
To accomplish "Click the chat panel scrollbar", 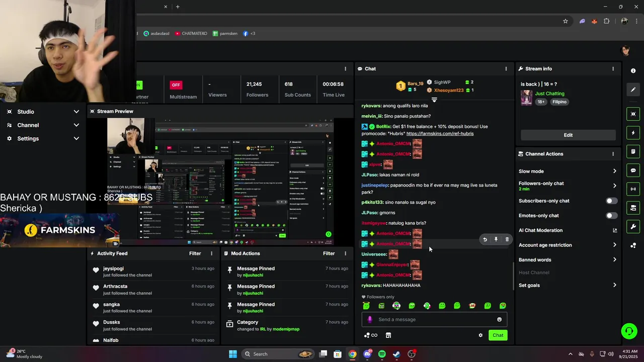I will 513,276.
